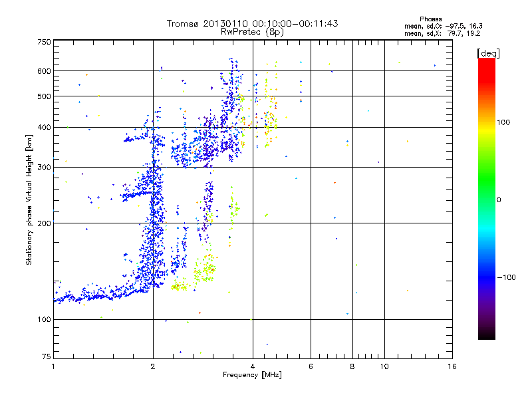Click the "Frequency [MHz]" x-axis title

click(252, 375)
